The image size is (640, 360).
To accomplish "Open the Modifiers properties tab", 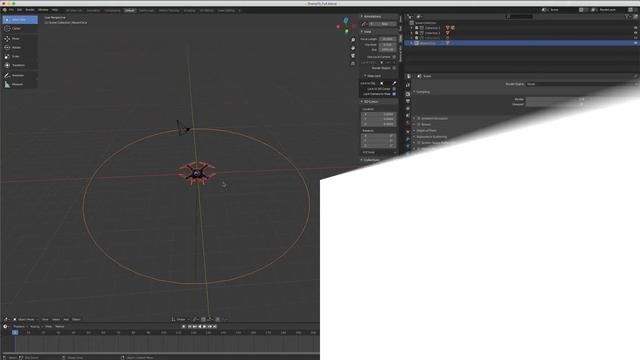I will [408, 139].
